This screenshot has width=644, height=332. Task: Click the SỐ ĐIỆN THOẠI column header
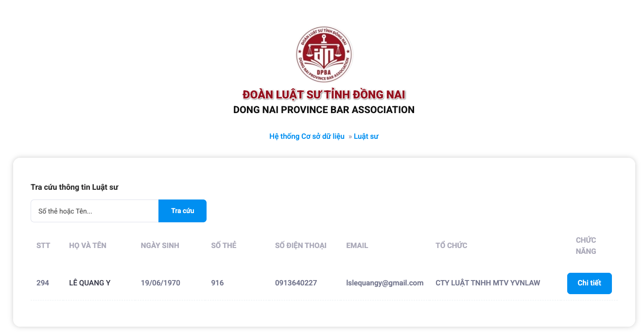pyautogui.click(x=301, y=245)
